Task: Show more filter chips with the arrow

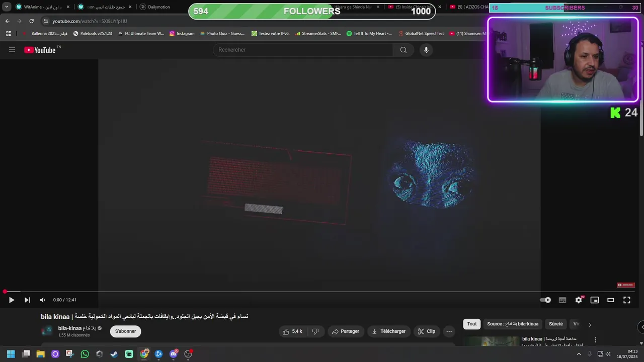Action: [590, 324]
